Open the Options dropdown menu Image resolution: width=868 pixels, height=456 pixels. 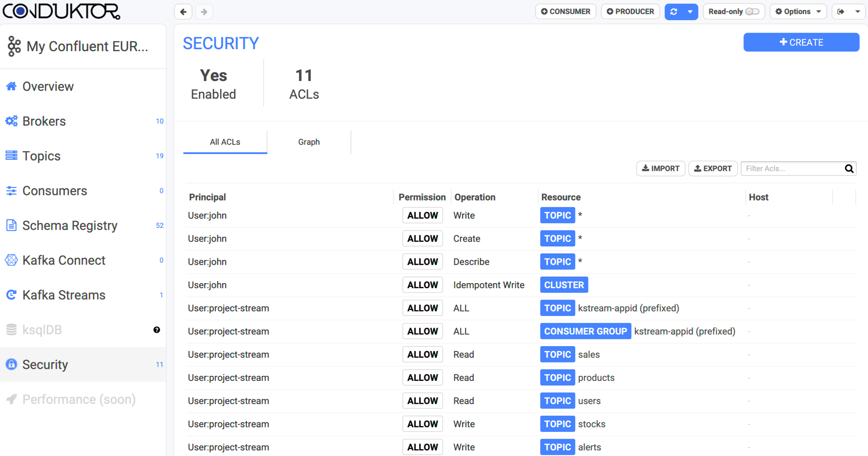click(x=798, y=12)
